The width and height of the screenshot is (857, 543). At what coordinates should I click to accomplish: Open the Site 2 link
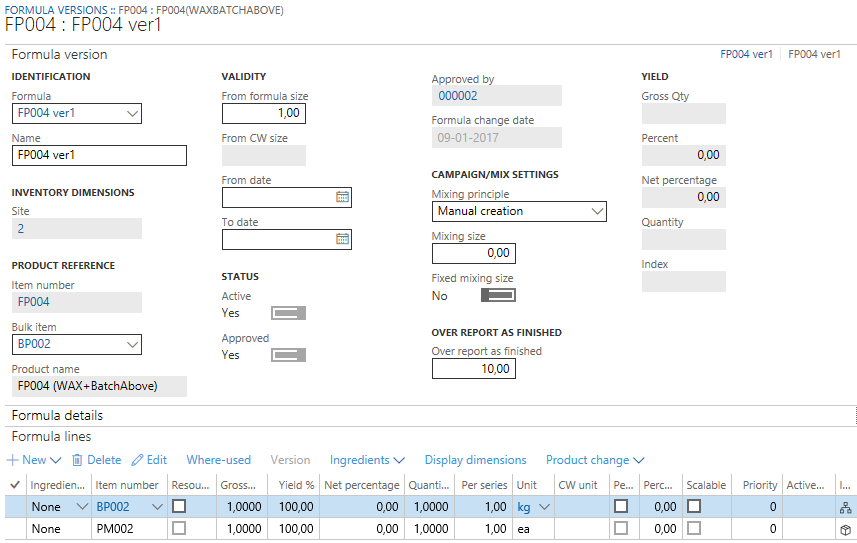pyautogui.click(x=21, y=229)
